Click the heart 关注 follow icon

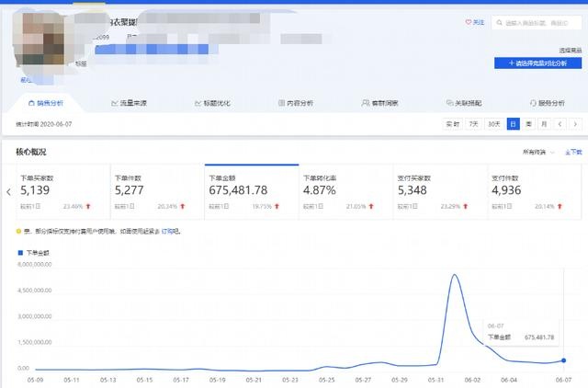point(469,22)
